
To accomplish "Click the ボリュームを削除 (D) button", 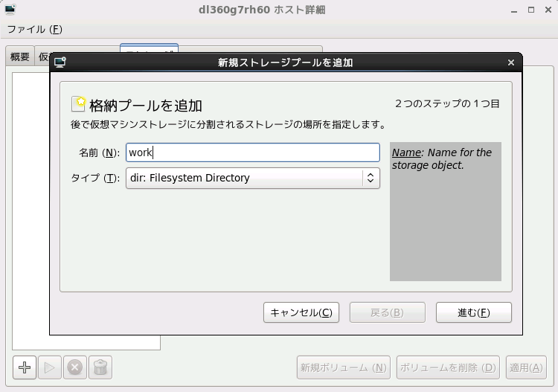I will [448, 367].
